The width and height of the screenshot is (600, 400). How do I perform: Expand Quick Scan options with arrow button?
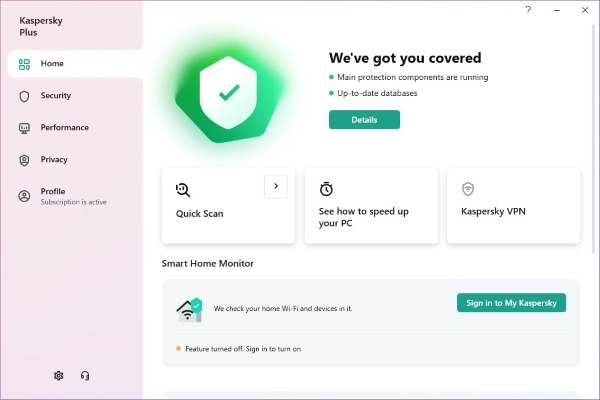coord(276,185)
